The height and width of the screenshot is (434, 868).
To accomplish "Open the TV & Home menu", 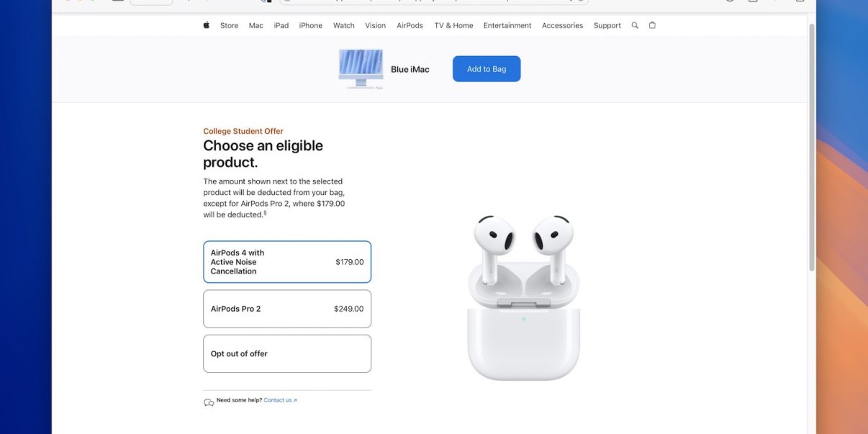I will point(453,25).
